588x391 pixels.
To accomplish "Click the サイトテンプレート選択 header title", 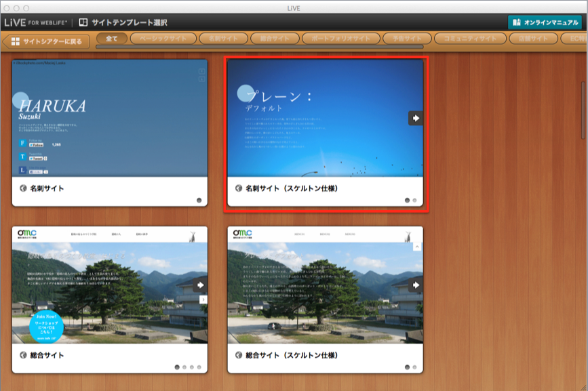I will [130, 22].
